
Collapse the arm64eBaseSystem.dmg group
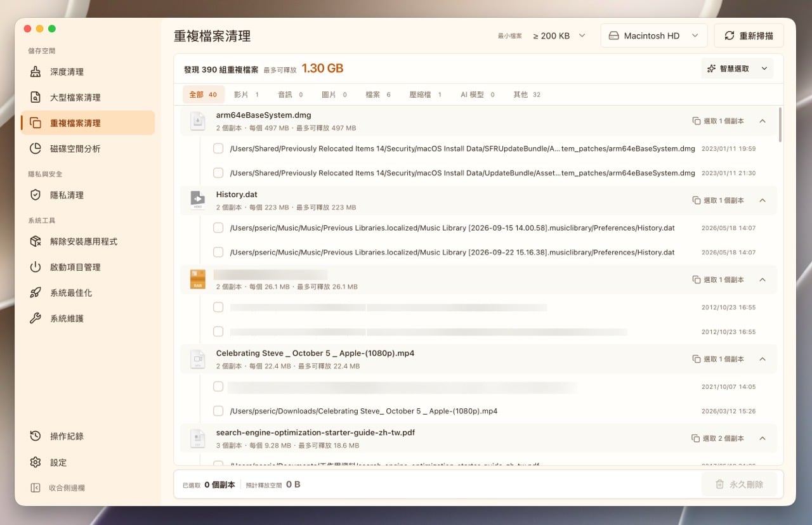point(763,120)
